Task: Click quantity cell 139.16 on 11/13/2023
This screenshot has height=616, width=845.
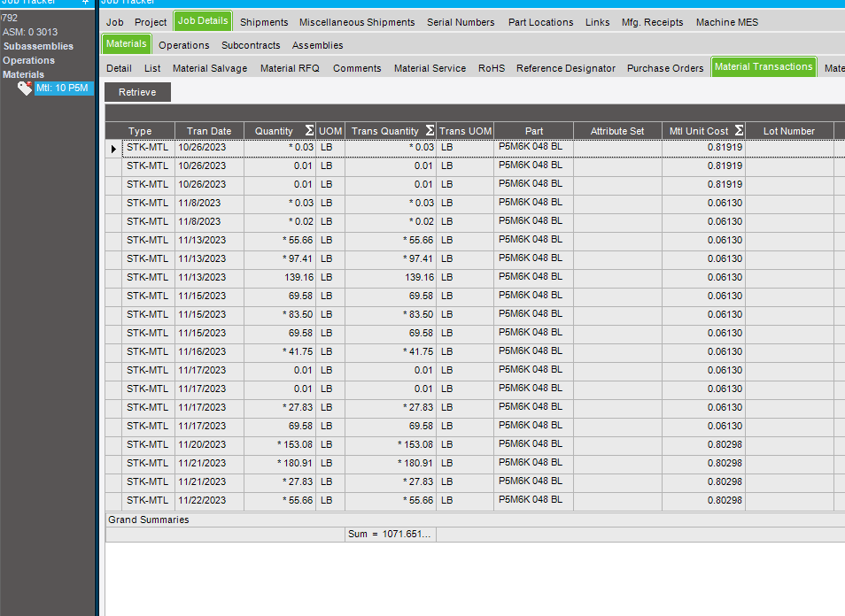Action: (280, 277)
